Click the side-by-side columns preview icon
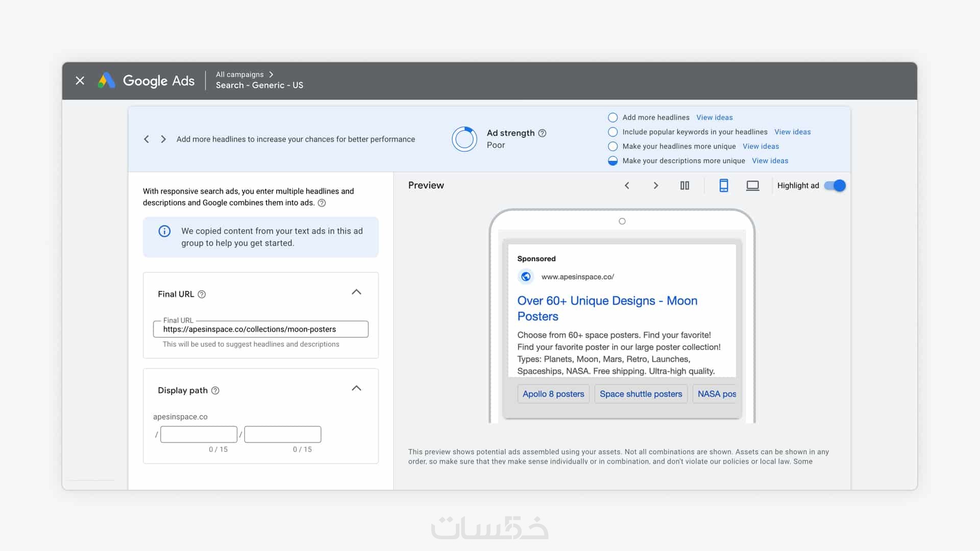This screenshot has height=551, width=980. [684, 186]
